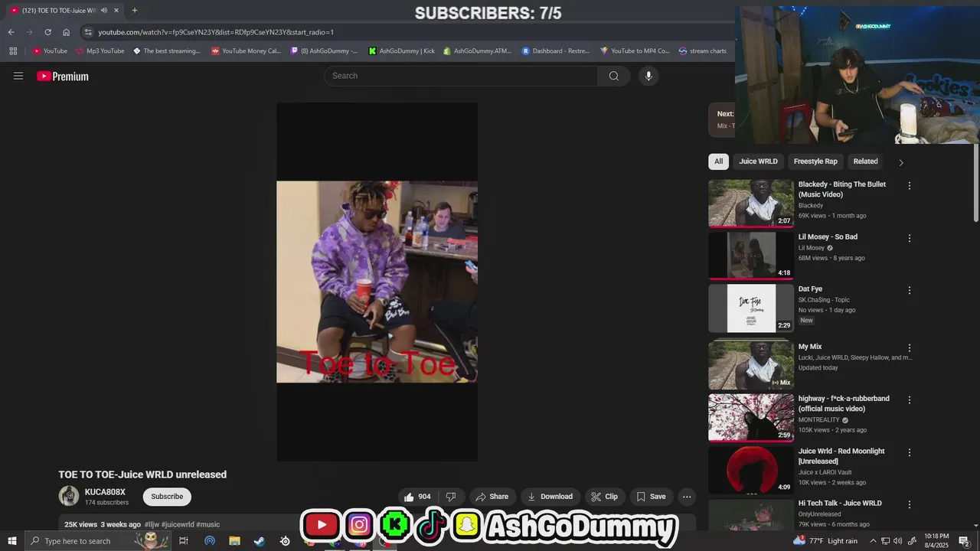Open options menu for Blackedy Biting The Bullet
Image resolution: width=980 pixels, height=551 pixels.
(910, 186)
